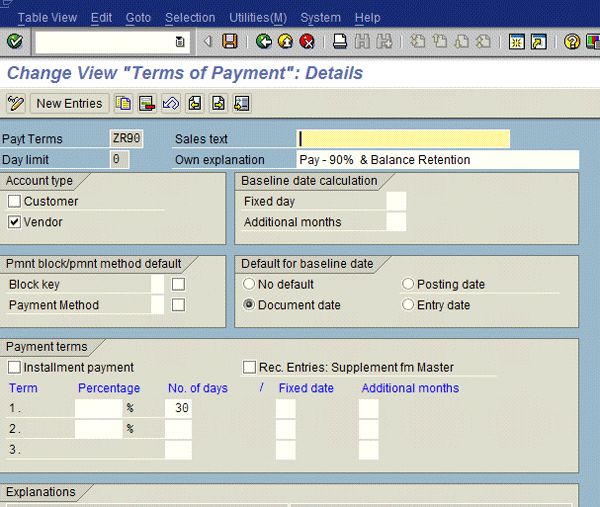Screen dimensions: 600x507
Task: Click the Copy As icon beside New Entries
Action: pos(124,103)
